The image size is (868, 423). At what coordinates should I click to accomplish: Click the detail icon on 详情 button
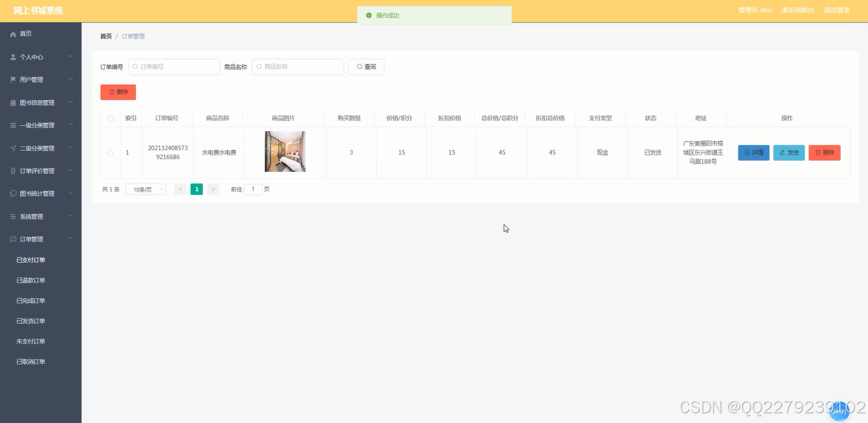(x=746, y=152)
